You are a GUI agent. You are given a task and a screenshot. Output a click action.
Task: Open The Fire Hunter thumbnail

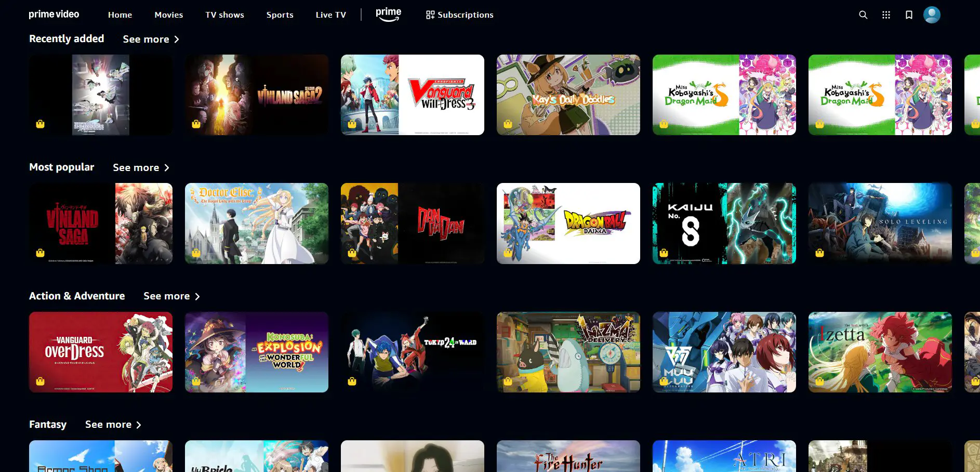tap(568, 456)
